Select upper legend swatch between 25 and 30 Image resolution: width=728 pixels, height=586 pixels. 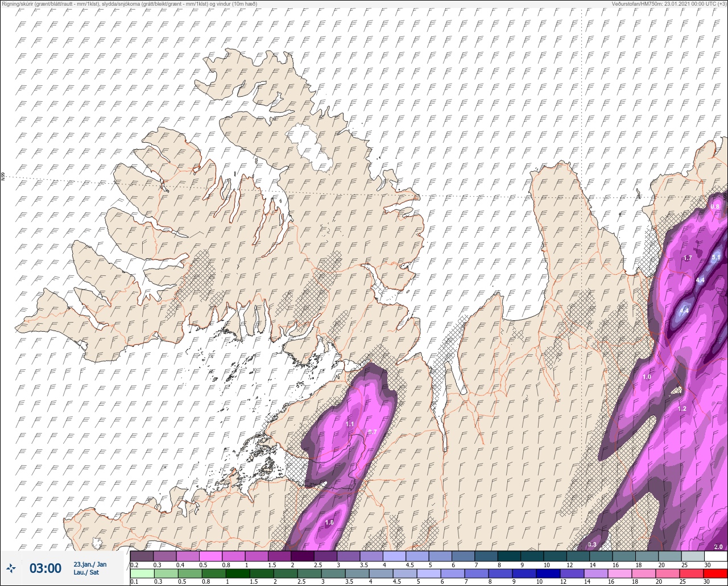(x=693, y=556)
